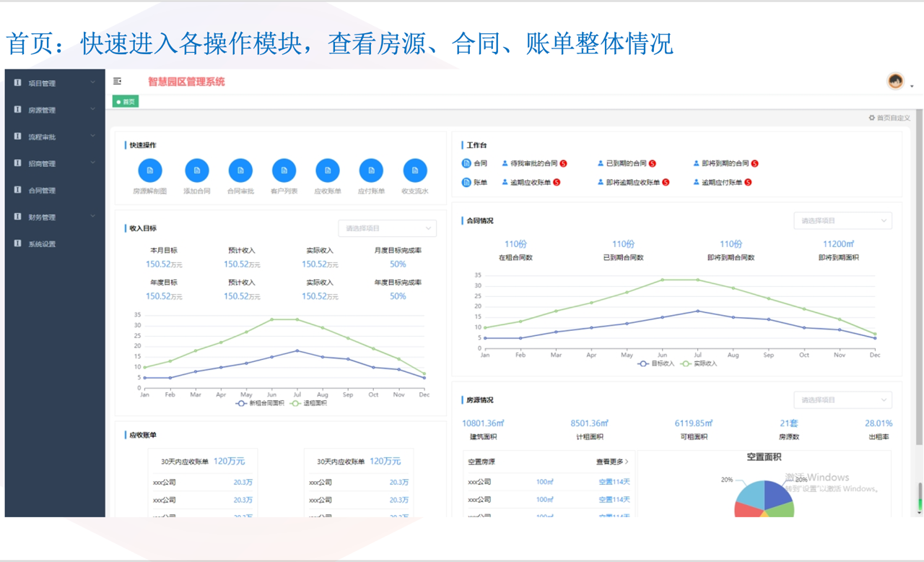Expand 招商管理 with its chevron arrow
Screen dimensions: 924x562
(x=93, y=163)
